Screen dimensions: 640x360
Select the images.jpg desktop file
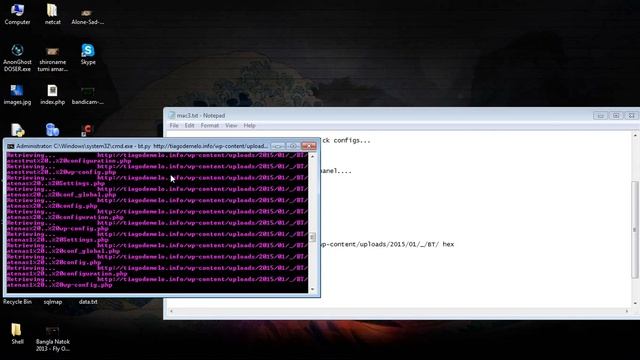pyautogui.click(x=17, y=95)
